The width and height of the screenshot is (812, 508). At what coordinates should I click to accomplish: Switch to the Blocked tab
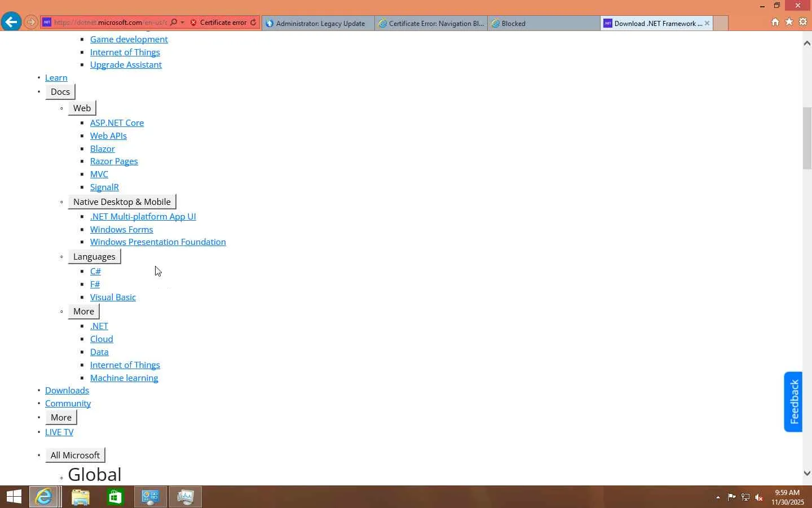[544, 23]
